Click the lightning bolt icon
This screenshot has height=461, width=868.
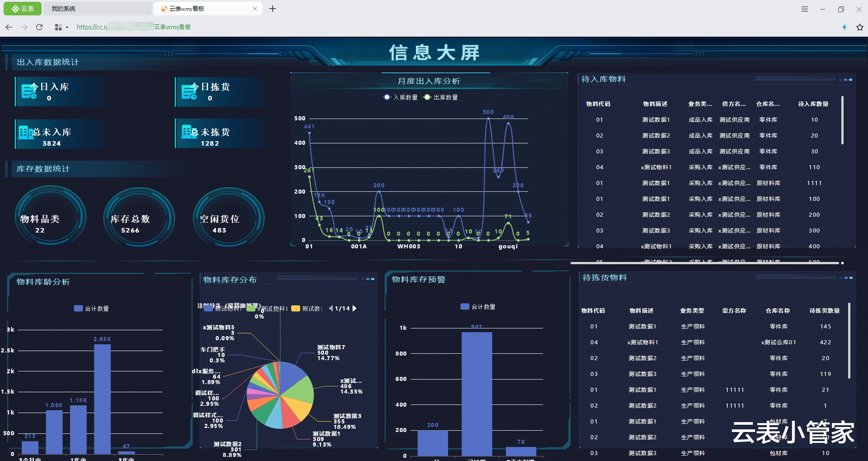(844, 27)
